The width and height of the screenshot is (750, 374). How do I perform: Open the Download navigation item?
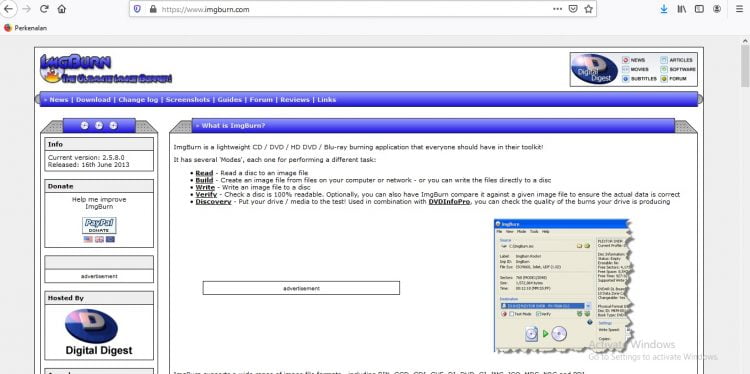point(93,99)
